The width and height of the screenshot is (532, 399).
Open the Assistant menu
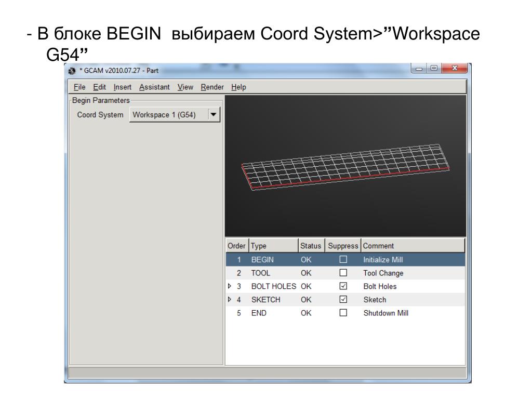[x=154, y=87]
